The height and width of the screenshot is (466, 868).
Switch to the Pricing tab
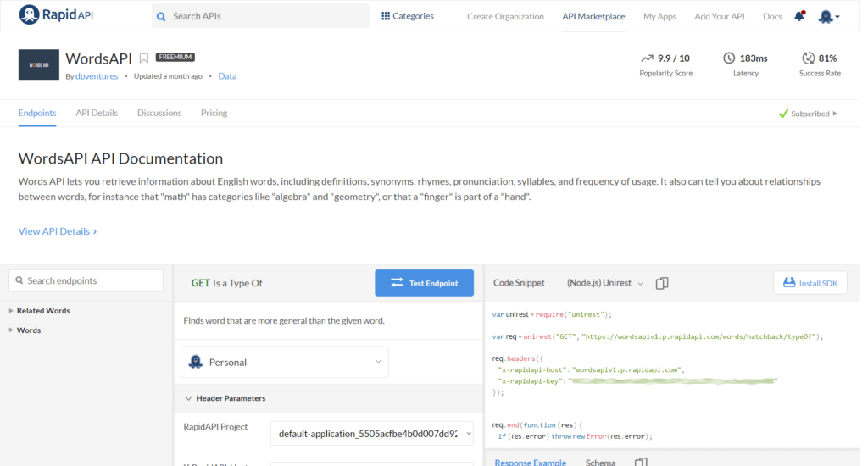(214, 113)
